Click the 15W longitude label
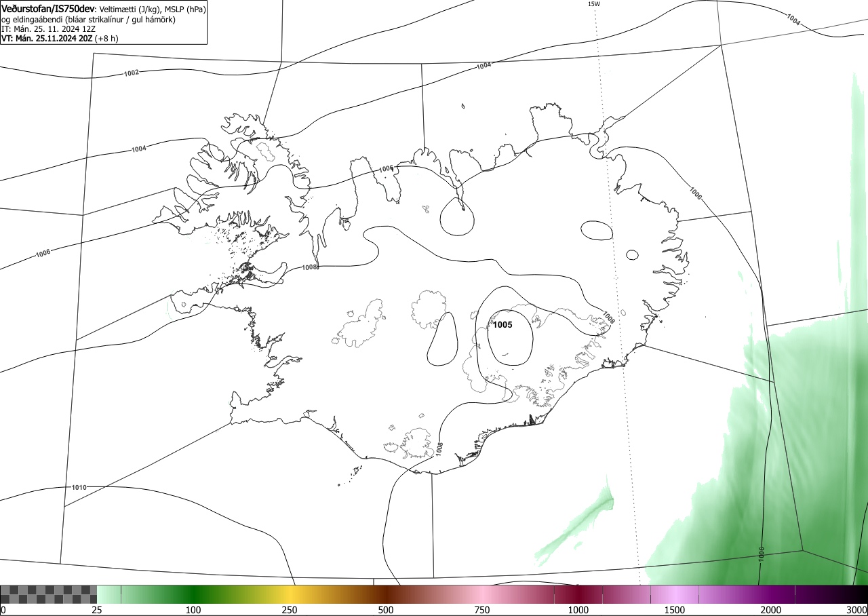868x616 pixels. pos(593,4)
